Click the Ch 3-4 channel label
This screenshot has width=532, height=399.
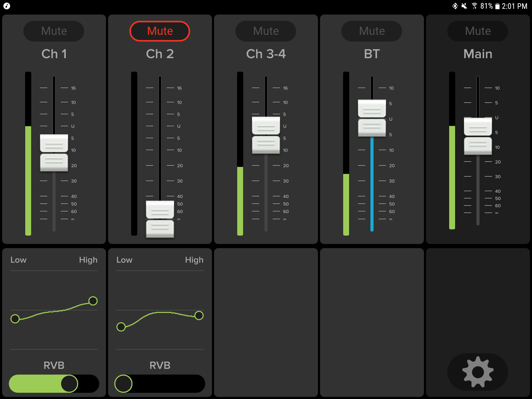[x=266, y=54]
